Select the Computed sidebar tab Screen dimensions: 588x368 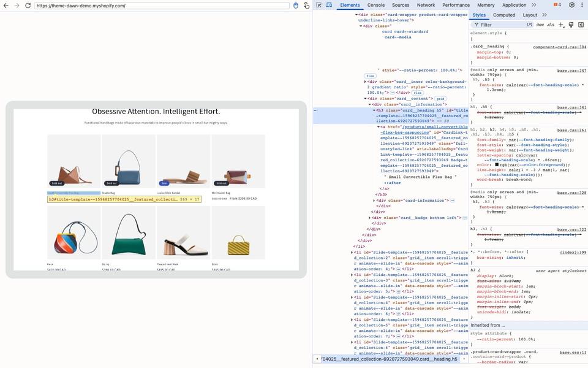point(504,15)
